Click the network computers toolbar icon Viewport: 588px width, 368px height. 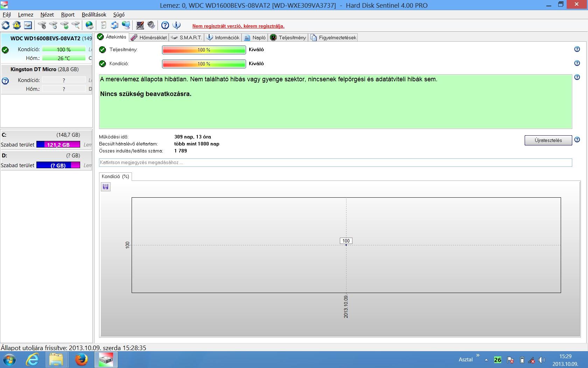pyautogui.click(x=126, y=25)
